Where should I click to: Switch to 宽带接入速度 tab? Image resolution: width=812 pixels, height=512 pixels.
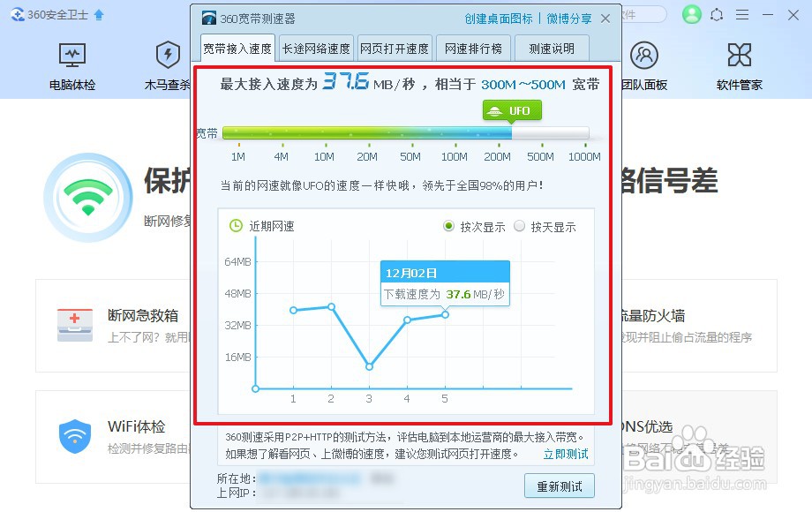(x=237, y=49)
